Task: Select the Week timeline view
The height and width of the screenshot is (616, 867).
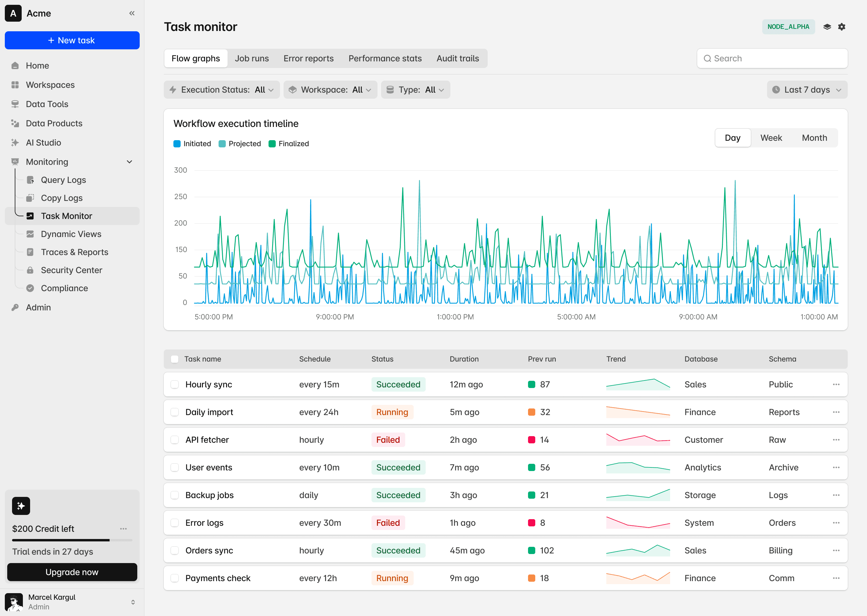Action: coord(771,138)
